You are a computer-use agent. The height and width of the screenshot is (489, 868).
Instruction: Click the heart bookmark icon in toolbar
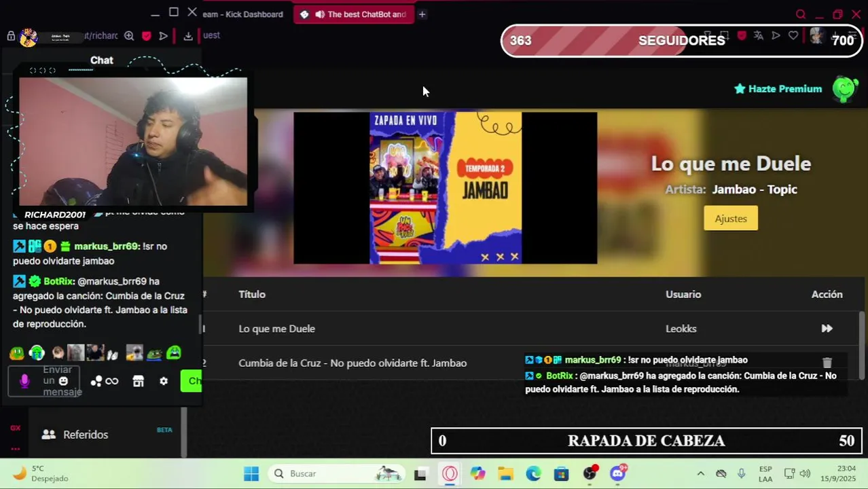point(793,35)
